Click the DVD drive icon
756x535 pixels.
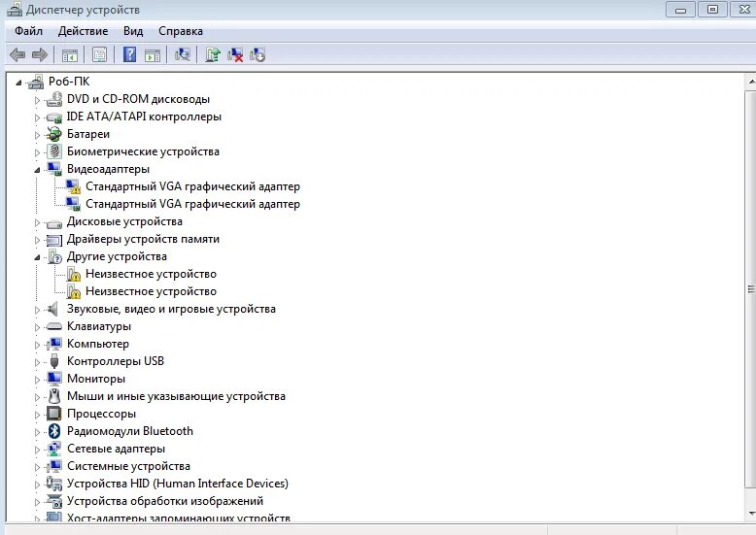click(x=54, y=99)
